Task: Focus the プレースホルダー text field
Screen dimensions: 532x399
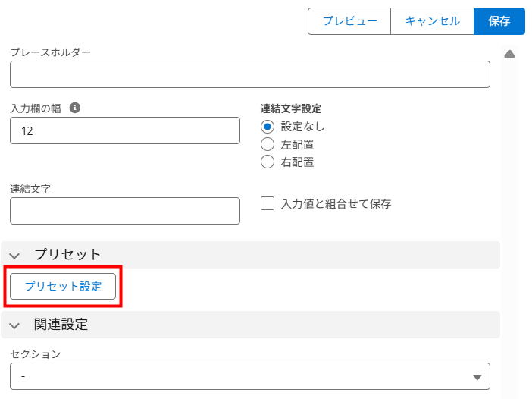Action: [x=249, y=74]
